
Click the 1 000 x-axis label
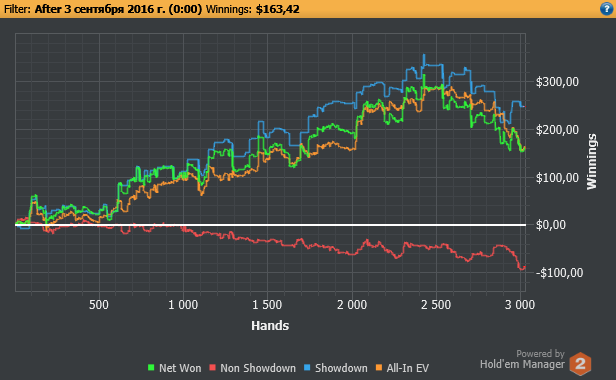183,305
